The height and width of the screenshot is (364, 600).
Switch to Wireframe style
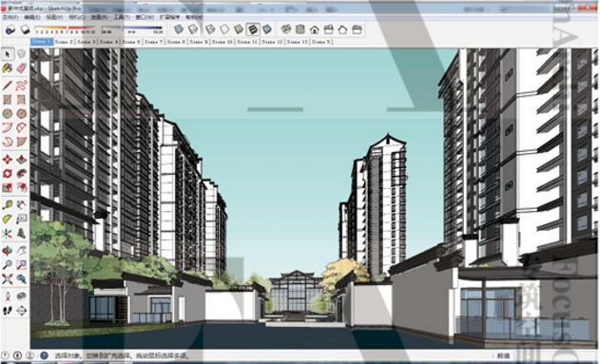[x=210, y=29]
